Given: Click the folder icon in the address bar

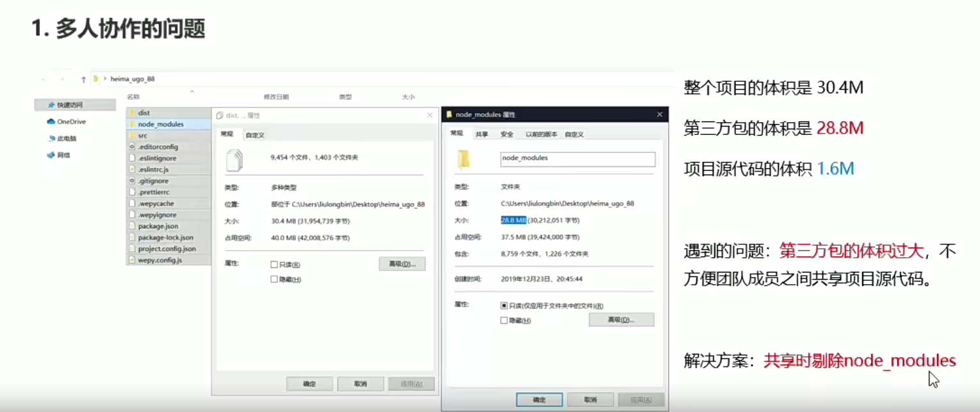Looking at the screenshot, I should 95,79.
